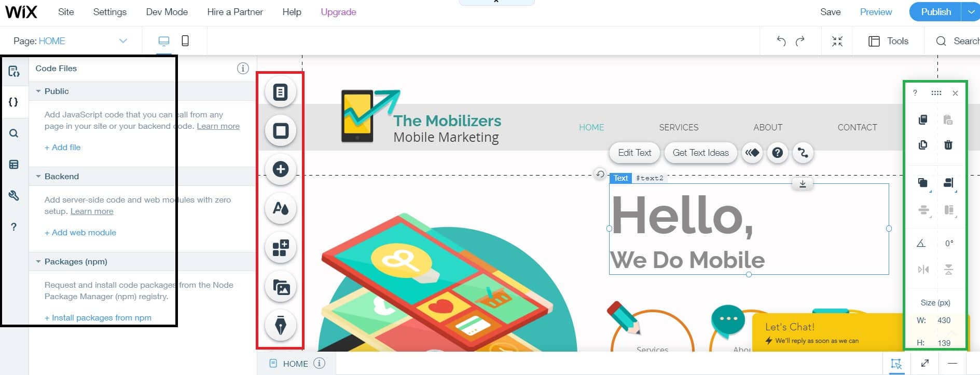Image resolution: width=980 pixels, height=375 pixels.
Task: Open the Theme Manager droplet icon
Action: [280, 208]
